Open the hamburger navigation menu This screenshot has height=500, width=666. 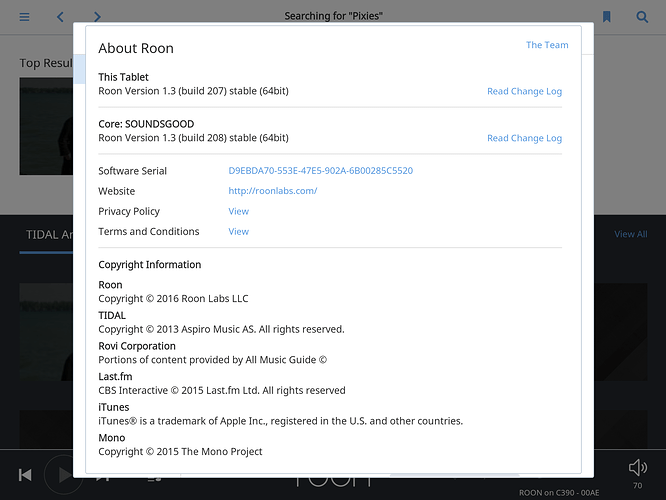(x=24, y=17)
